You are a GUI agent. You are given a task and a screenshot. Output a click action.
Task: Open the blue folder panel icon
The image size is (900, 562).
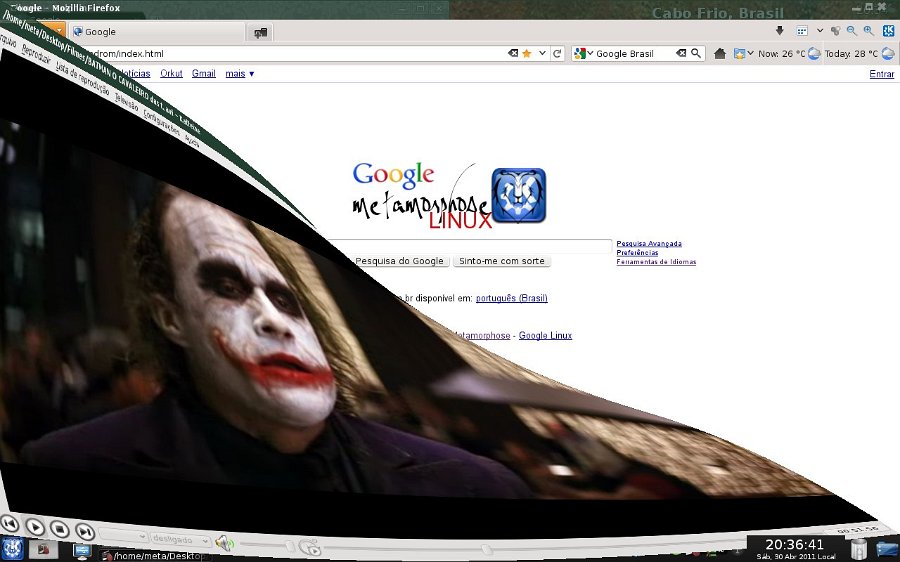887,549
